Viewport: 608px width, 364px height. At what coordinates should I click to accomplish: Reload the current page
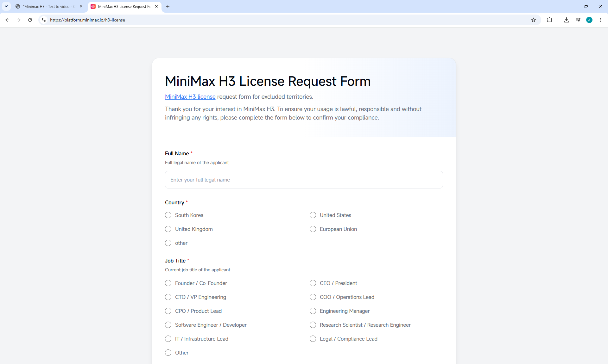pos(30,20)
